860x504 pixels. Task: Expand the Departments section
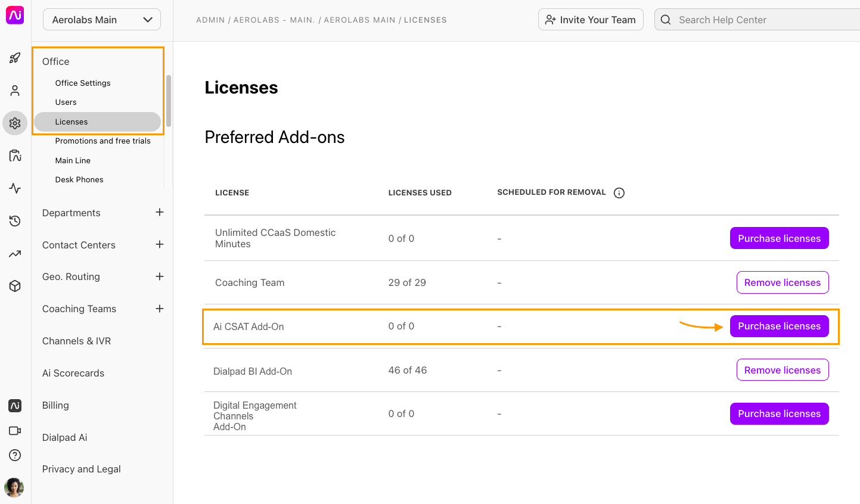point(160,212)
